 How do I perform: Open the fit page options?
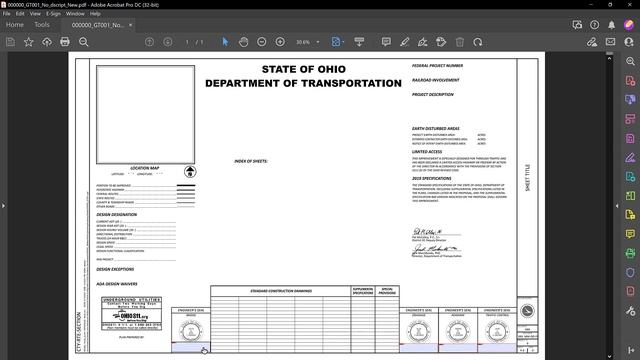point(337,42)
